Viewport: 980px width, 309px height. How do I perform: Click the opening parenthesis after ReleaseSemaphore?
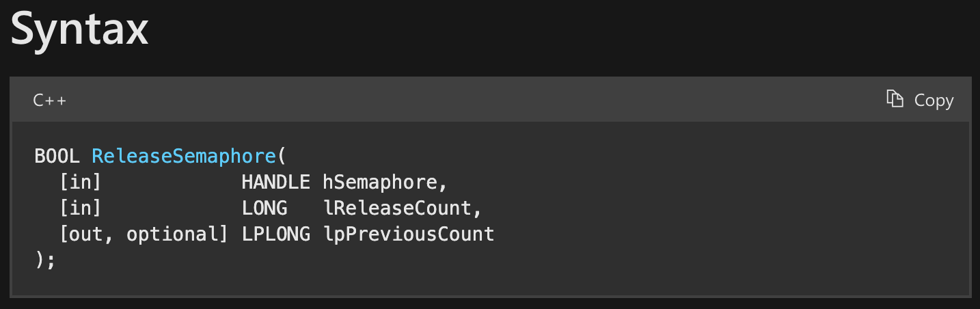click(x=281, y=156)
